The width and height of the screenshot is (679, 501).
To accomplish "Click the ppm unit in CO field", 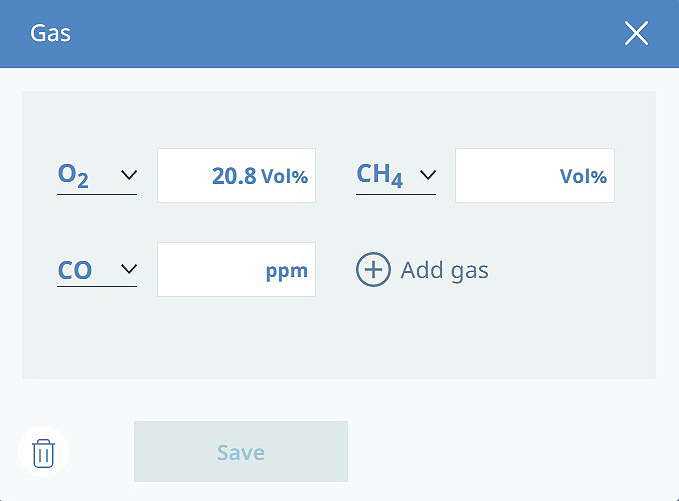I will (x=287, y=272).
